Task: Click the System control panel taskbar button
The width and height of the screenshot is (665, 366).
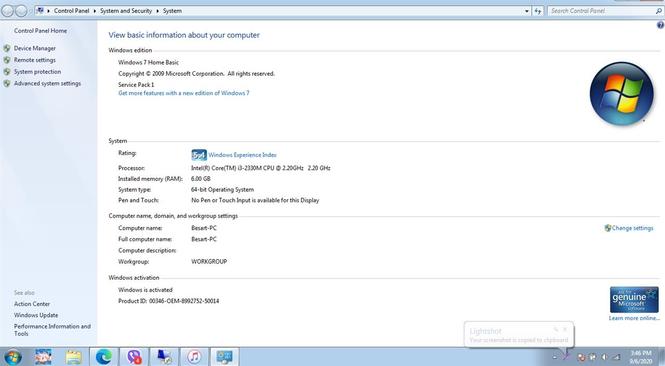Action: coord(224,357)
